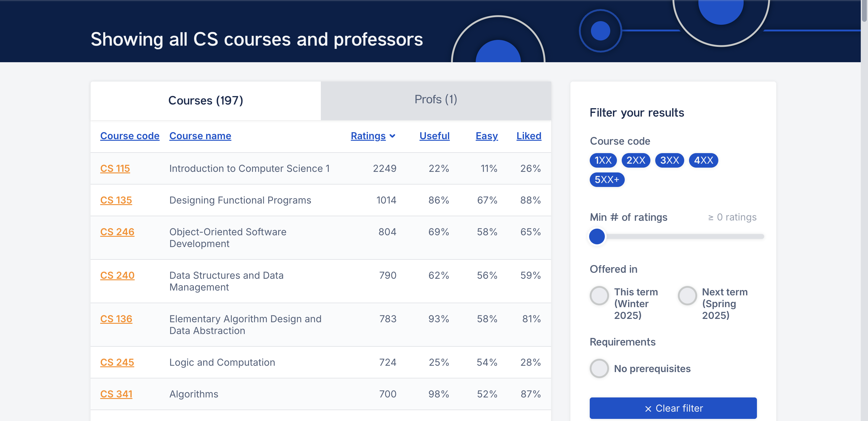Toggle the 4XX course code chip
The image size is (868, 421).
tap(703, 160)
